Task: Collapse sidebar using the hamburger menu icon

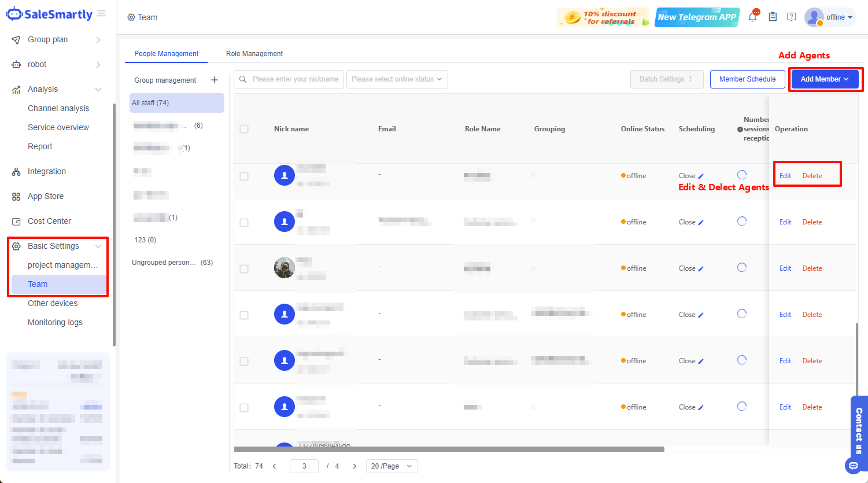Action: click(x=102, y=13)
